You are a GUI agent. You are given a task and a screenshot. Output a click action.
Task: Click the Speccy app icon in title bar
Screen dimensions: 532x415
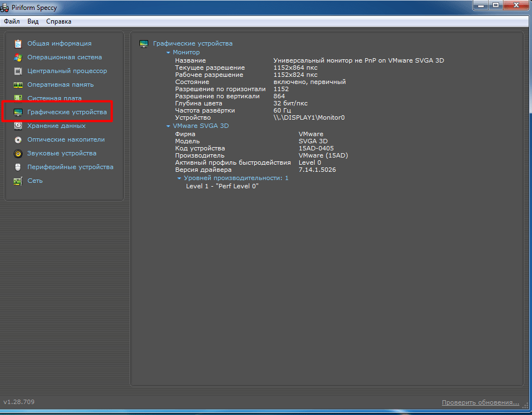[5, 8]
